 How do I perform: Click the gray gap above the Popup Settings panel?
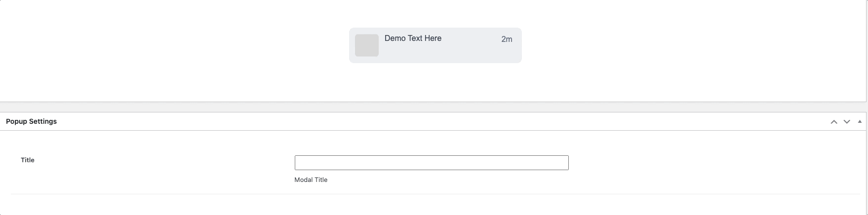coord(434,107)
